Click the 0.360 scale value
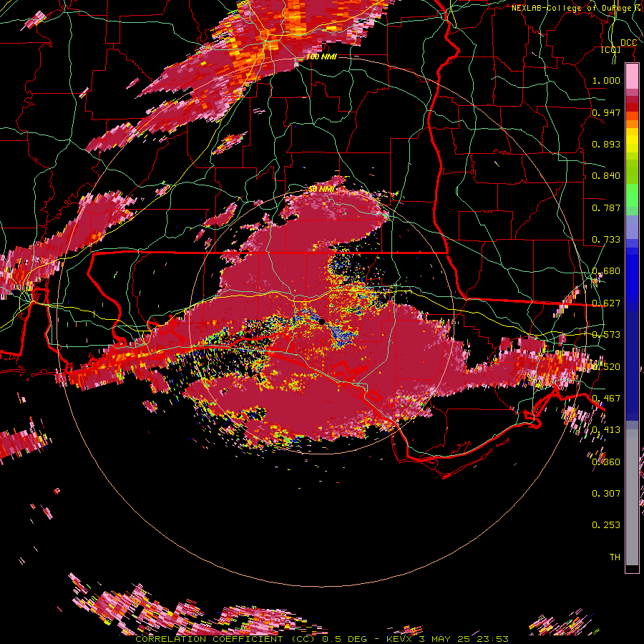 click(x=606, y=462)
